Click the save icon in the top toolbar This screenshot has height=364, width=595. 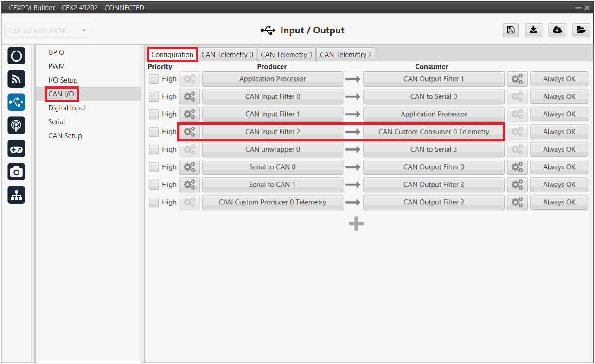coord(511,30)
